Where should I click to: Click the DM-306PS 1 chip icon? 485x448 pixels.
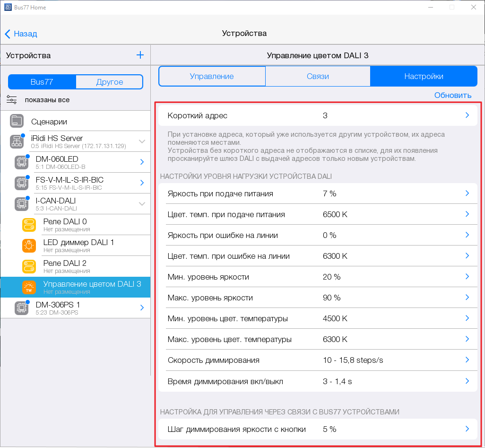click(x=21, y=308)
